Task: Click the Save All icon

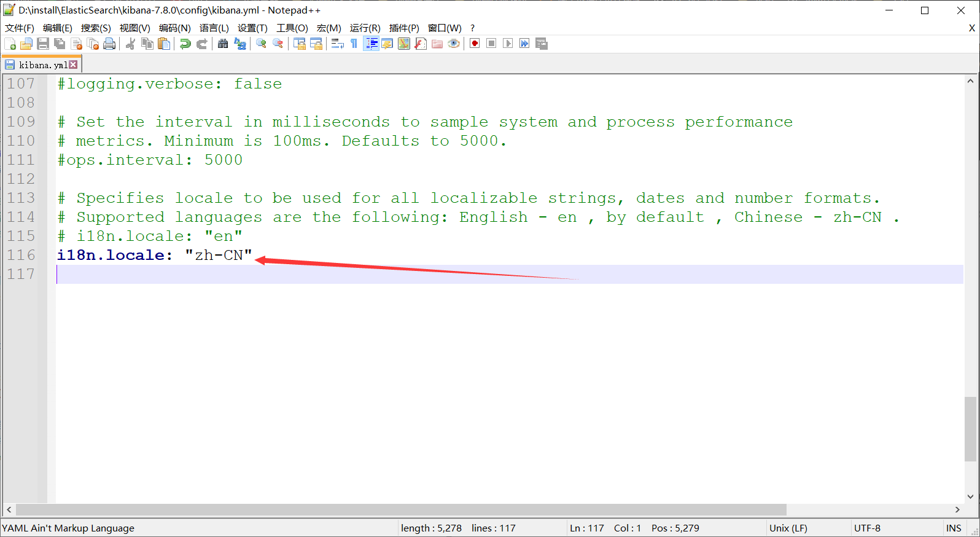Action: pos(60,44)
